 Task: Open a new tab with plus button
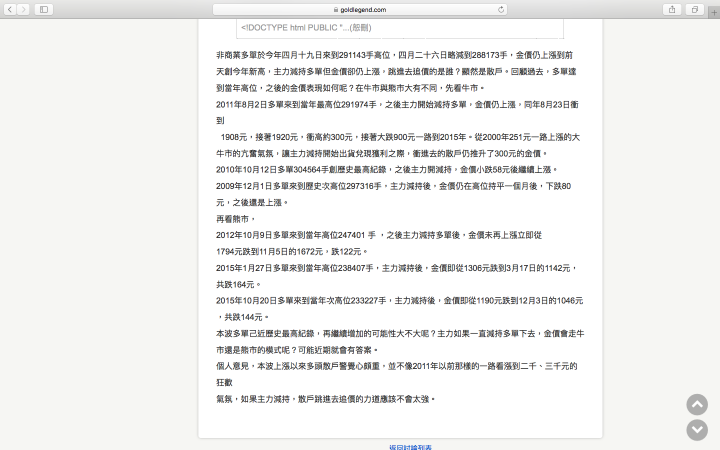click(x=713, y=9)
